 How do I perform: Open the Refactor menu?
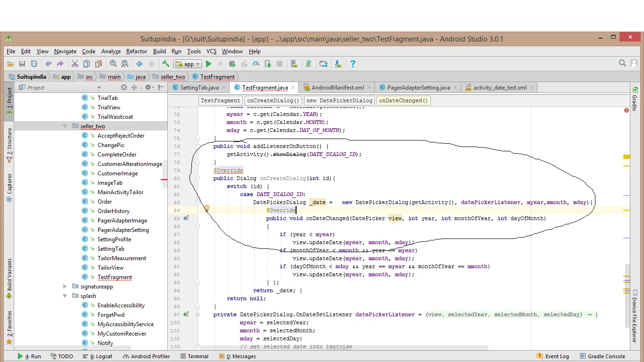pyautogui.click(x=137, y=51)
